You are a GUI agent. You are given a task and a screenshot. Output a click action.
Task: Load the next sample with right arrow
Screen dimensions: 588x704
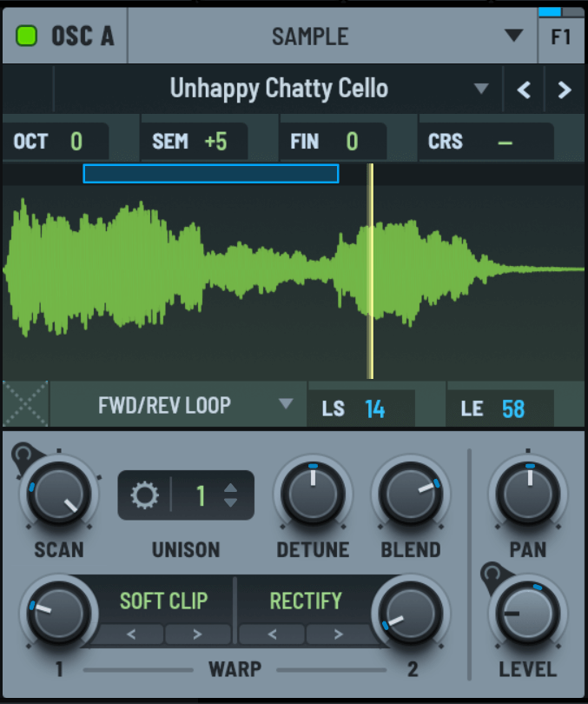565,90
